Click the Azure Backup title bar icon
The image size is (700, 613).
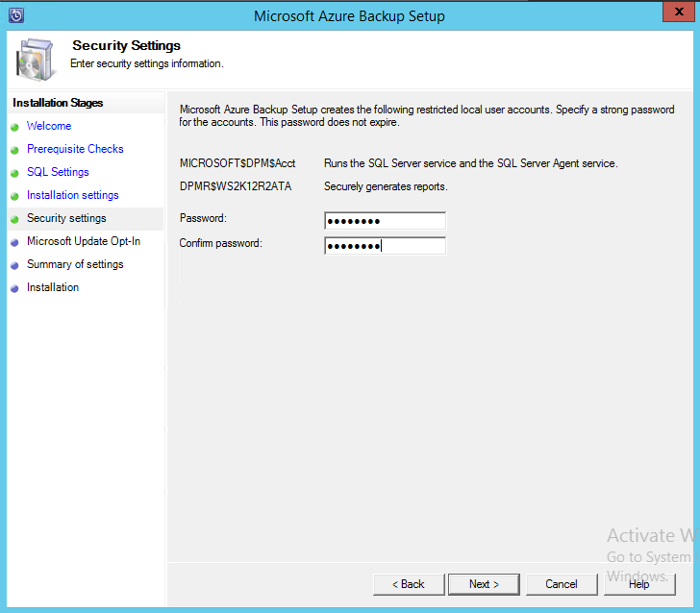tap(15, 15)
